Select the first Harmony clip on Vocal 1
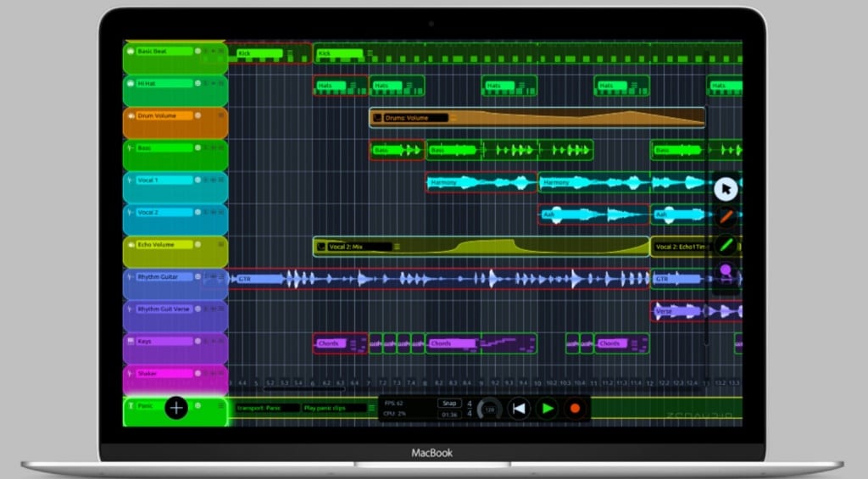 point(481,182)
